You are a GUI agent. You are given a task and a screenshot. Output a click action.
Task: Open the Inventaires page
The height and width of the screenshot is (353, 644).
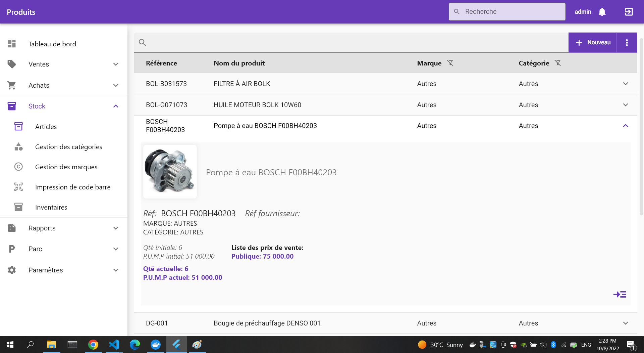[x=51, y=207]
